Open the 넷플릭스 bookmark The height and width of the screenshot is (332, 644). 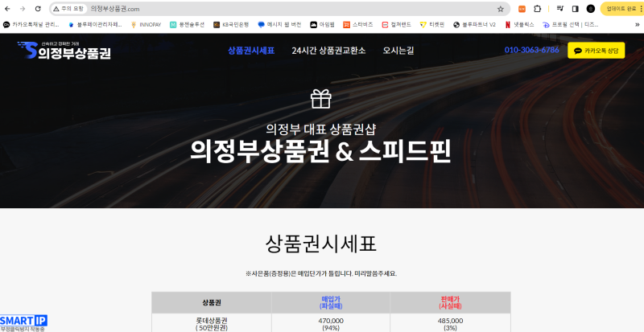click(x=519, y=25)
